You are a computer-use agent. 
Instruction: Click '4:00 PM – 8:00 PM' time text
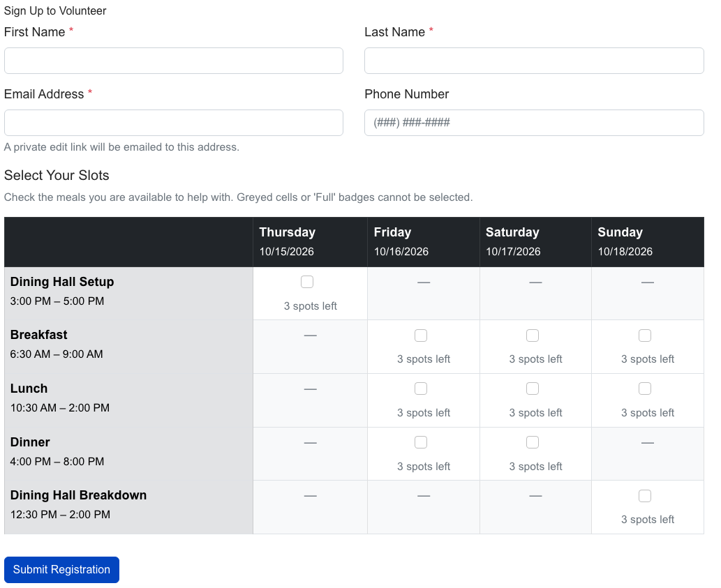(x=57, y=462)
